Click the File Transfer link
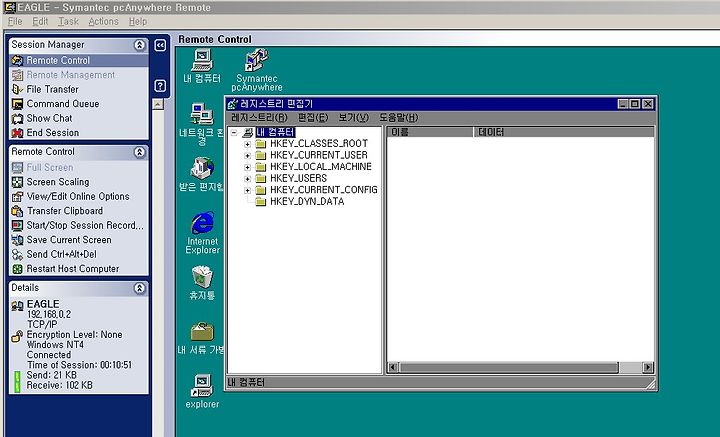 (52, 90)
